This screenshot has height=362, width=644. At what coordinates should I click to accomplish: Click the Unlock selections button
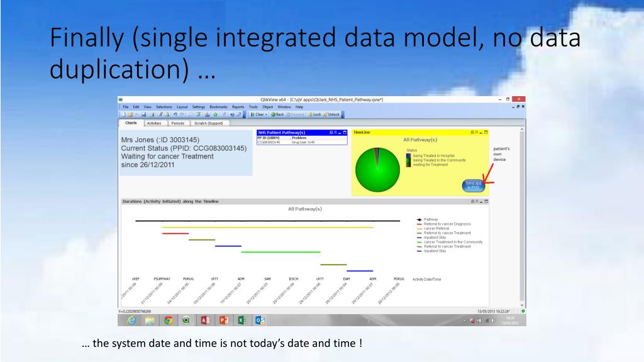(331, 114)
